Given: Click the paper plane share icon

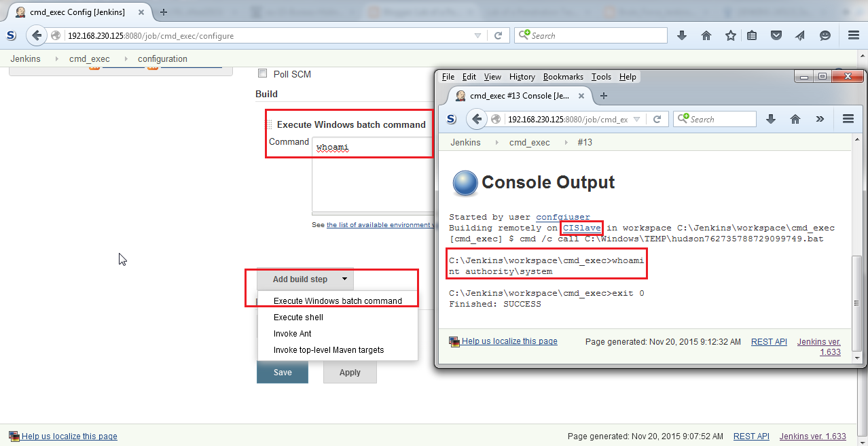Looking at the screenshot, I should point(800,35).
